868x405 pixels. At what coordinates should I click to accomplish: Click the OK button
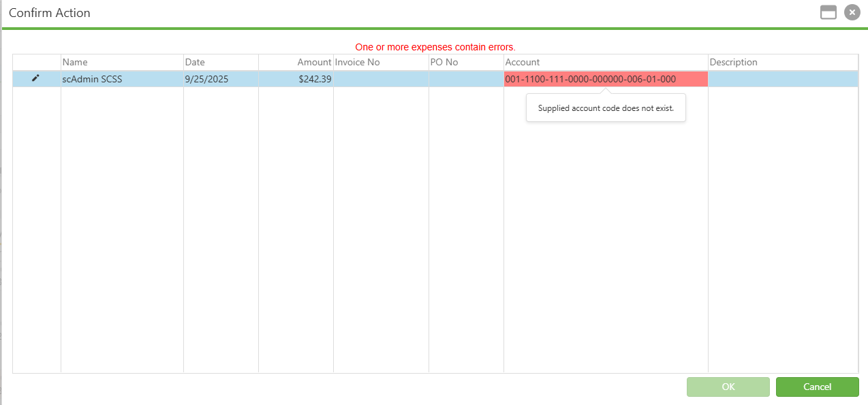(728, 387)
